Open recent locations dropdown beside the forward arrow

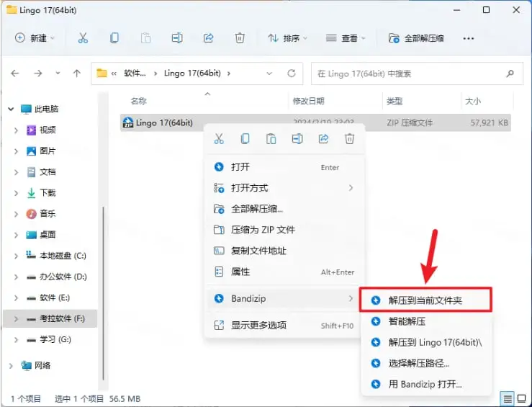(x=58, y=73)
